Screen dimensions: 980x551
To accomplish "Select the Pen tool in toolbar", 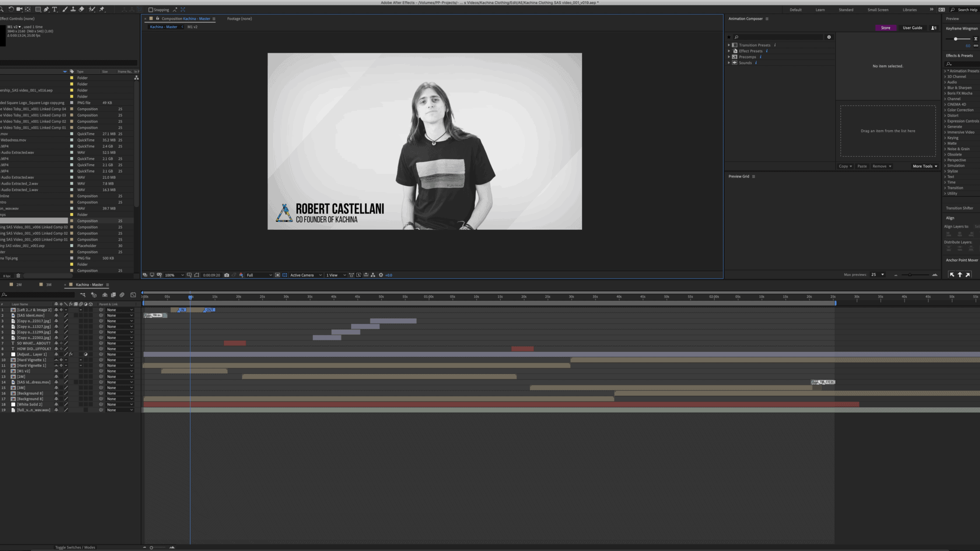I will click(46, 9).
